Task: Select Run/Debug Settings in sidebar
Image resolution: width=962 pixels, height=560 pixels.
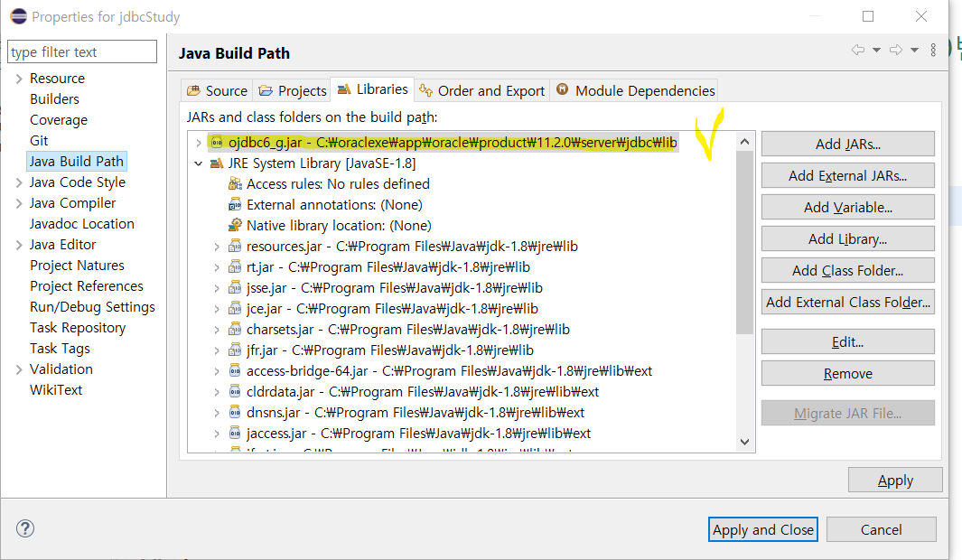Action: 93,307
